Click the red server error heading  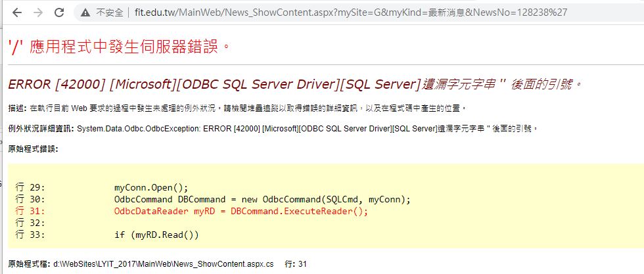coord(120,47)
